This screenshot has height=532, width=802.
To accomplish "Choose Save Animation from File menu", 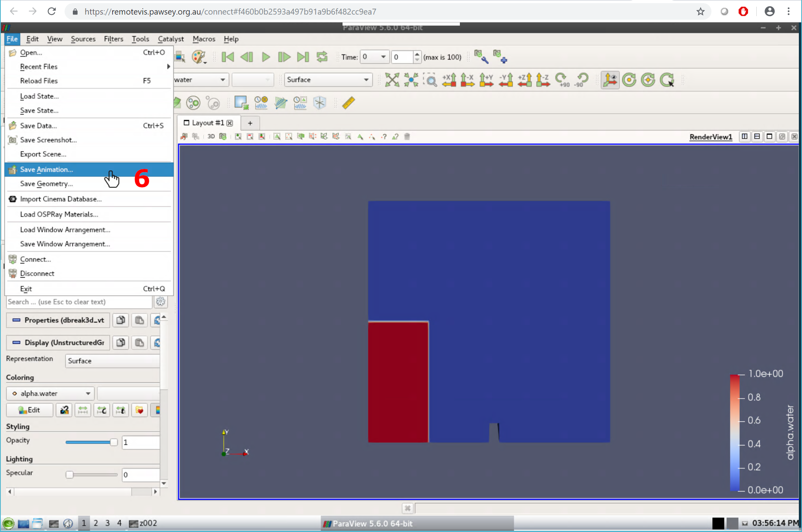I will point(89,169).
